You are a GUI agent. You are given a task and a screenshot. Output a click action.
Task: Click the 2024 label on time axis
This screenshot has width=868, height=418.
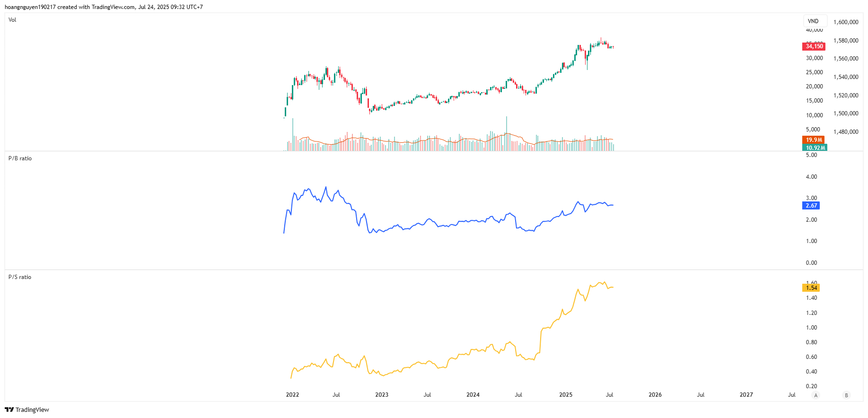pyautogui.click(x=473, y=395)
